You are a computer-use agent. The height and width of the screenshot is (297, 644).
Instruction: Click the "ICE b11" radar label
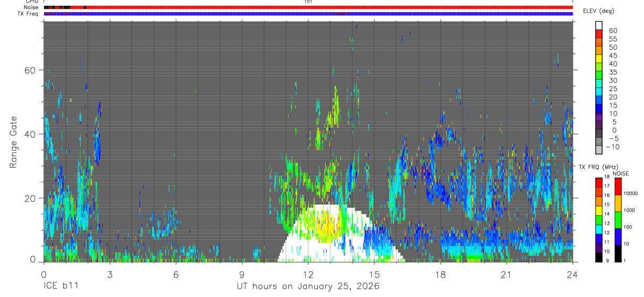point(60,287)
